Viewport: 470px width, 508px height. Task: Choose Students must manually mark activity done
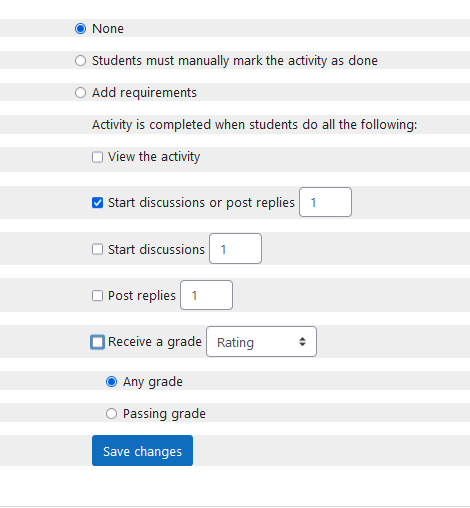click(80, 61)
